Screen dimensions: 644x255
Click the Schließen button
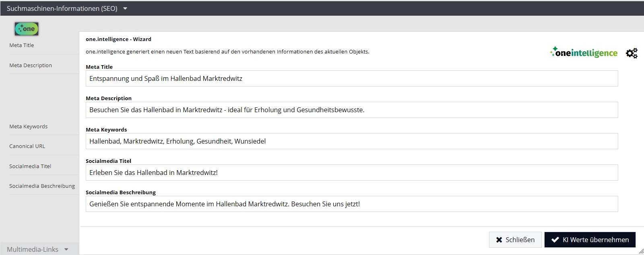tap(515, 240)
